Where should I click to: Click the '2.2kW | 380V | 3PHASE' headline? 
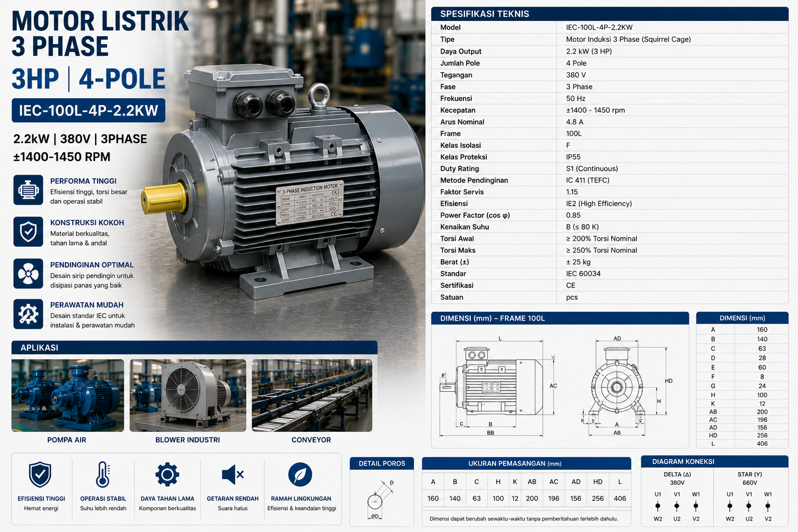click(80, 139)
